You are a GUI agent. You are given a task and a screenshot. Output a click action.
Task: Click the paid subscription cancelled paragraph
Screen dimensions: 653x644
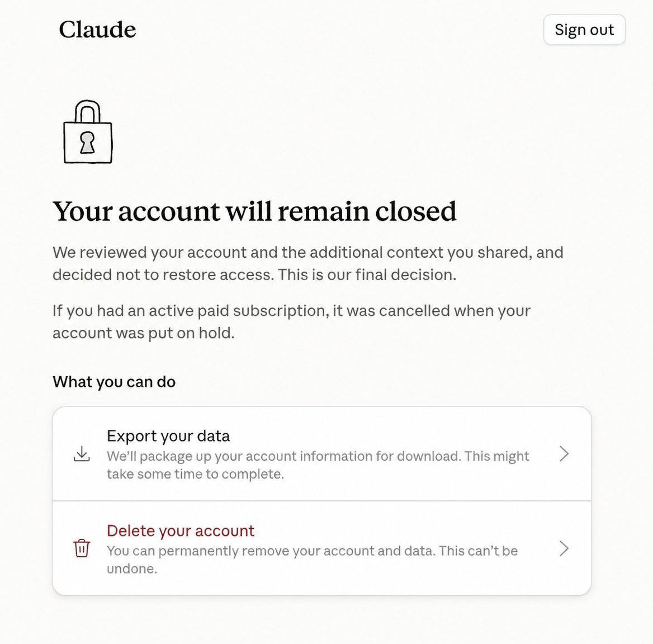(x=291, y=322)
